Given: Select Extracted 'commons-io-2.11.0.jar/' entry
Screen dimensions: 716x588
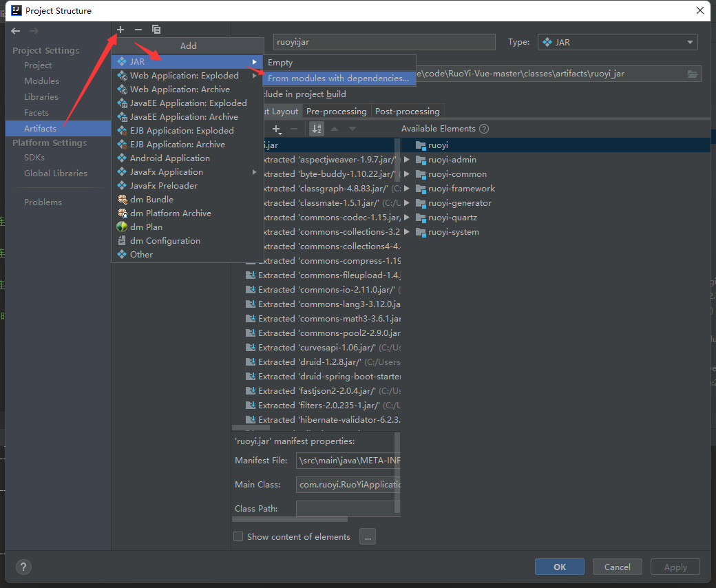Looking at the screenshot, I should [323, 290].
